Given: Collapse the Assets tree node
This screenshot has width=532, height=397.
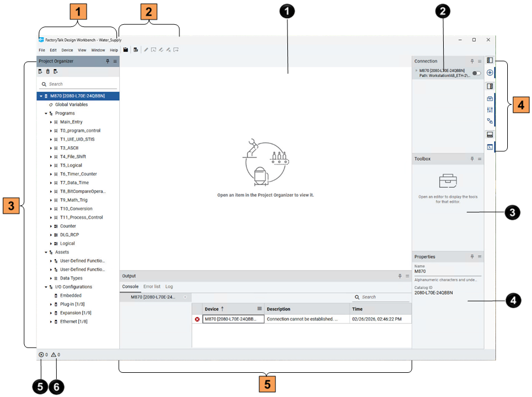Looking at the screenshot, I should click(46, 252).
